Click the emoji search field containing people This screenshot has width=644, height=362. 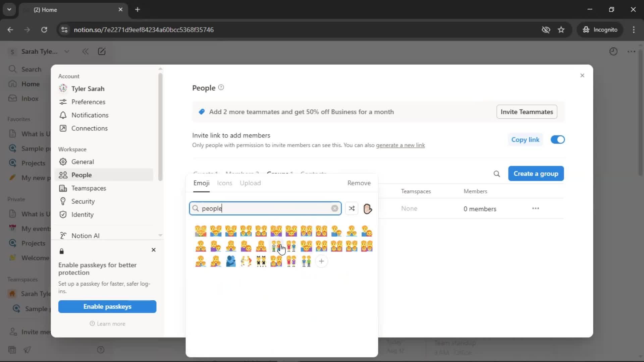coord(265,208)
